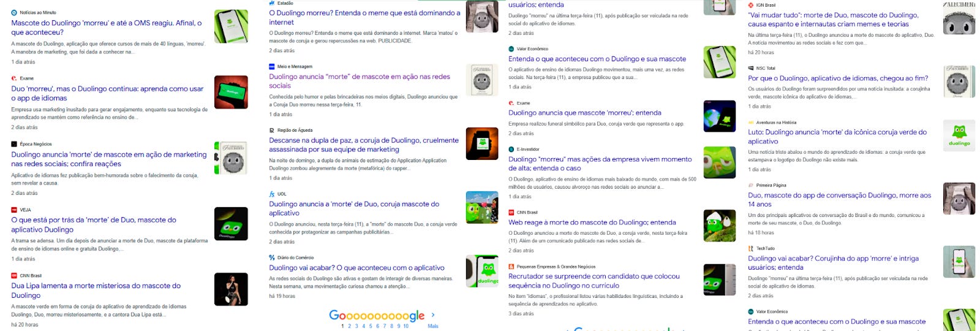Click CNN Brasil favicon above 'Web reage' headline
The width and height of the screenshot is (980, 331).
[x=511, y=212]
